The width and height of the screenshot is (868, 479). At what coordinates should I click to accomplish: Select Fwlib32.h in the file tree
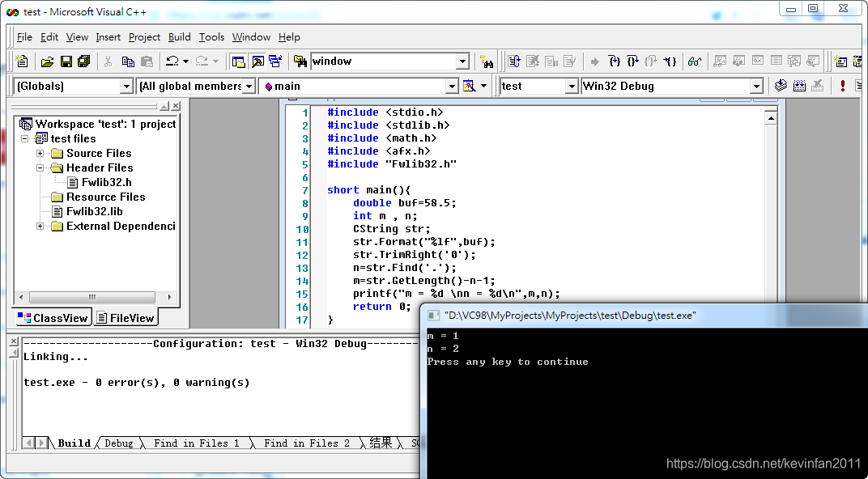point(100,183)
